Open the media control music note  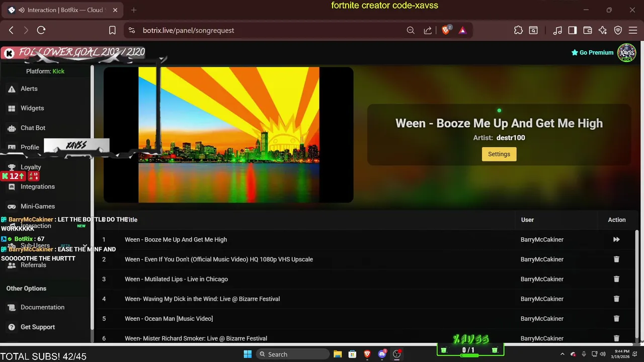557,30
